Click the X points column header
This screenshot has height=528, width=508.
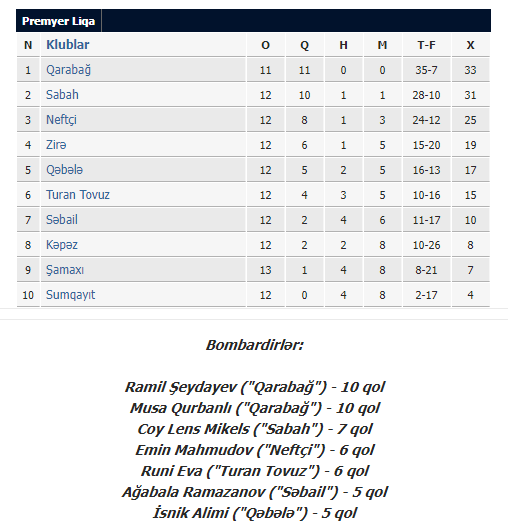[471, 45]
